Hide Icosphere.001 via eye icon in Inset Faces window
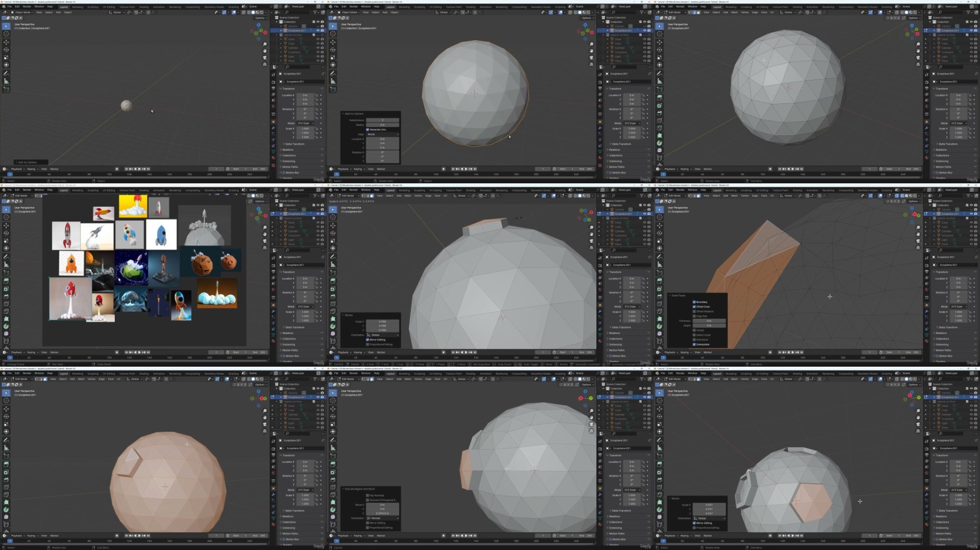The width and height of the screenshot is (980, 550). [x=971, y=214]
